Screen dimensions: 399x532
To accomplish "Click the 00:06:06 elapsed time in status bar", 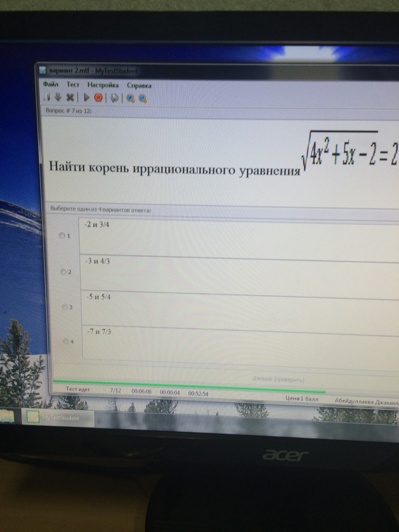I will 141,391.
